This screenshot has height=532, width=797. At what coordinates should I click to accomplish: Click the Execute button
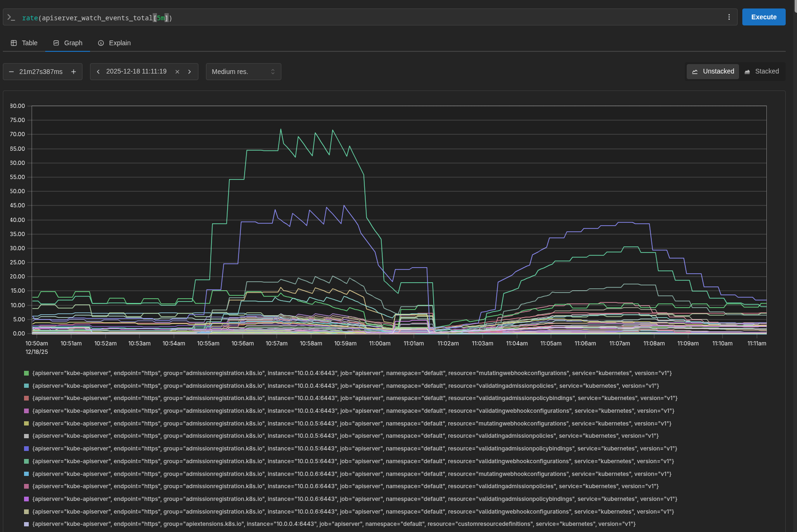pos(764,17)
